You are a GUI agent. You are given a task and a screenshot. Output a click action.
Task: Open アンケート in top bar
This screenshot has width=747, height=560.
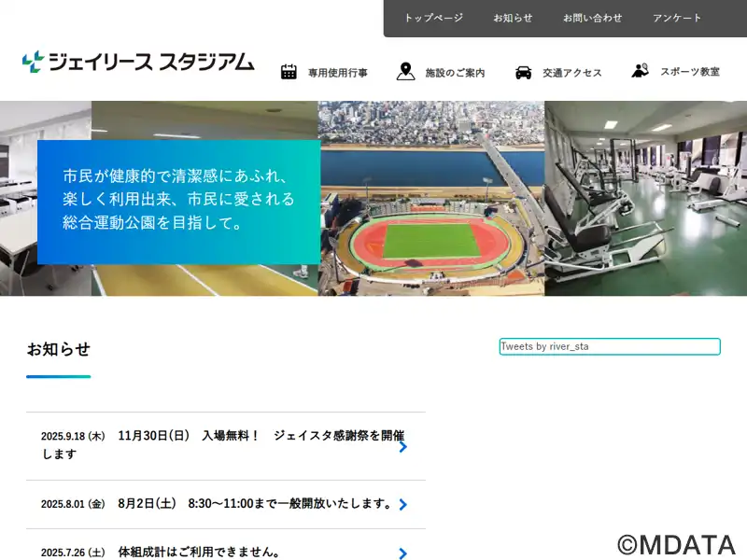(677, 18)
